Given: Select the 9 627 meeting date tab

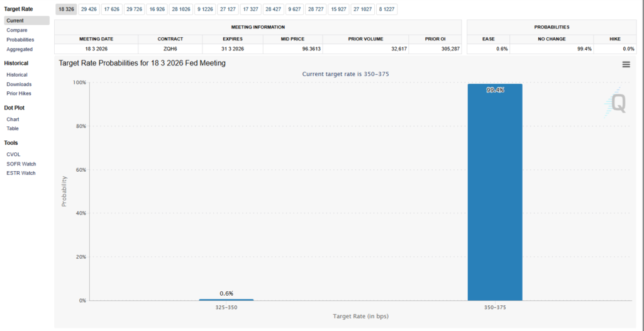Looking at the screenshot, I should [x=295, y=9].
